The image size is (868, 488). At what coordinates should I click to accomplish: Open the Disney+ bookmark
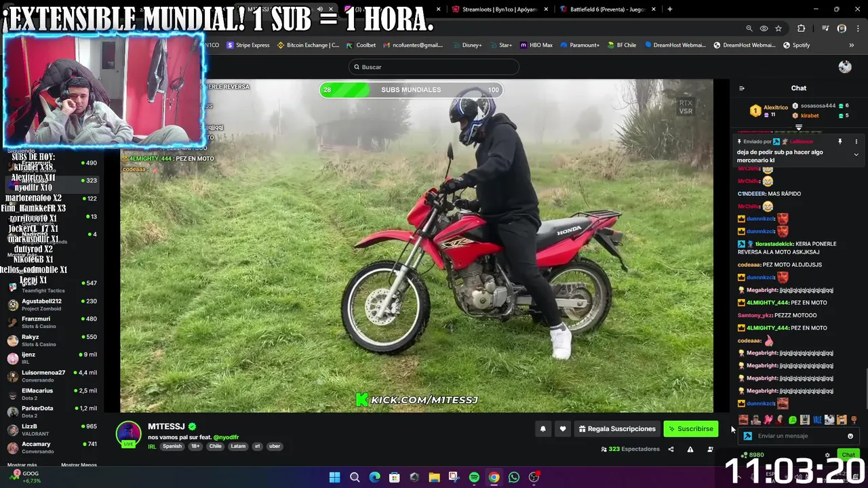tap(467, 45)
